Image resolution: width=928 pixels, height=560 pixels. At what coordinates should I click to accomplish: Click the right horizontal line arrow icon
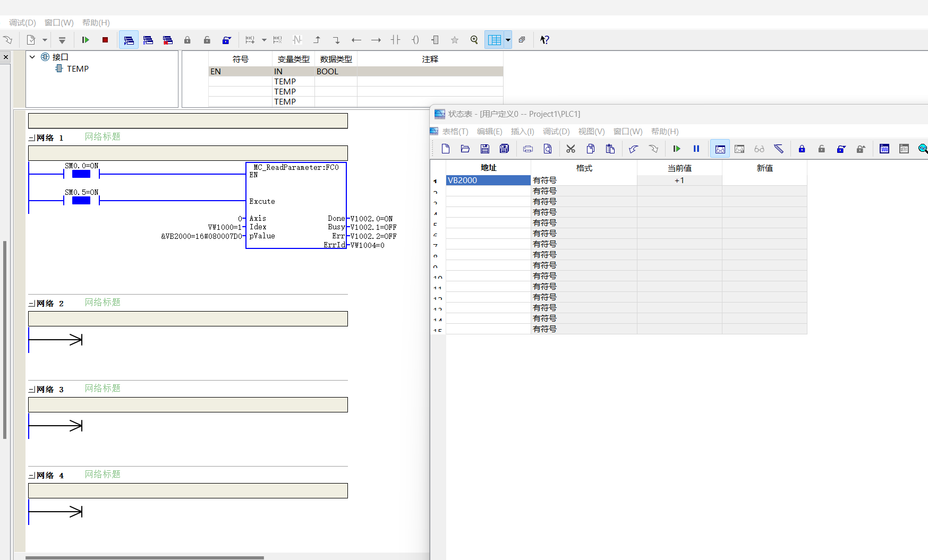coord(376,40)
